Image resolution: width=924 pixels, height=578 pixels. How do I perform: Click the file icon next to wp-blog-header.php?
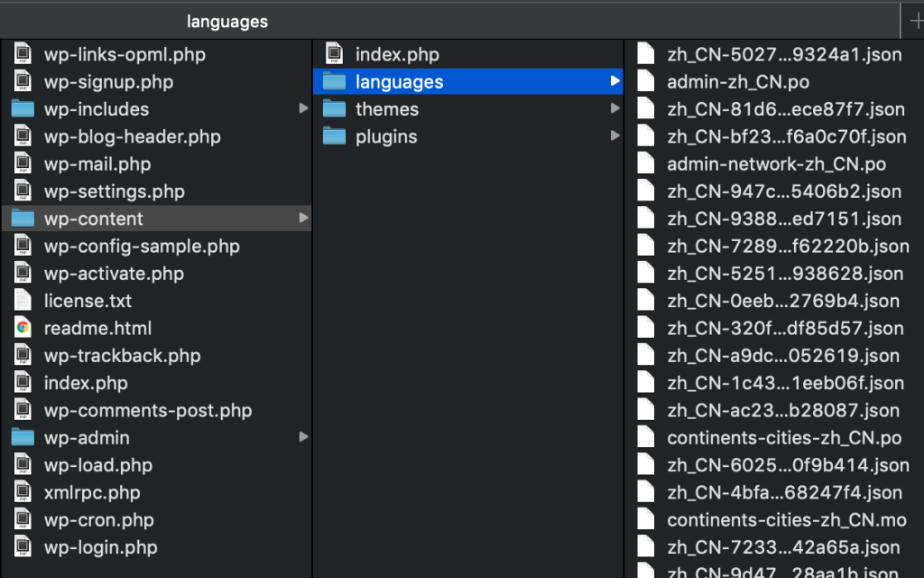point(23,136)
